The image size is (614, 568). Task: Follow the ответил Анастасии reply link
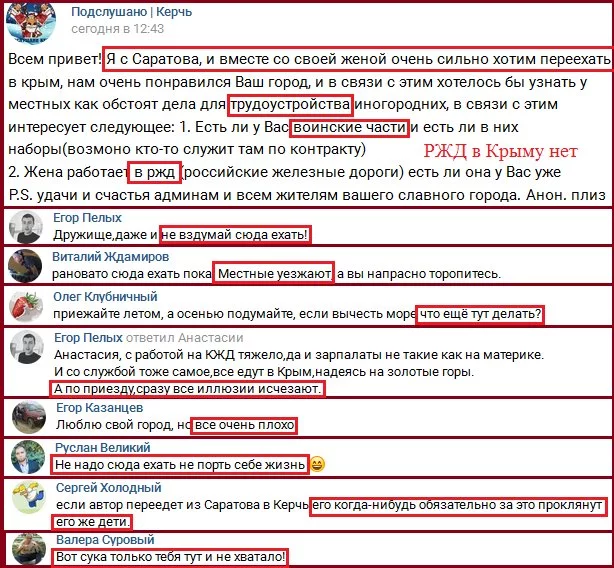184,338
